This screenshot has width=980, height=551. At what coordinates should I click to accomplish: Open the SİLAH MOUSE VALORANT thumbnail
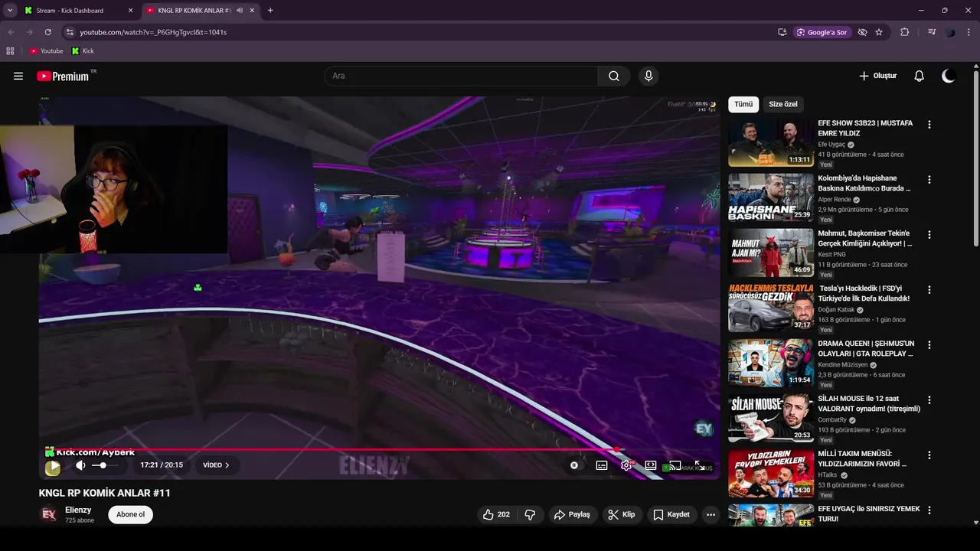pos(771,418)
